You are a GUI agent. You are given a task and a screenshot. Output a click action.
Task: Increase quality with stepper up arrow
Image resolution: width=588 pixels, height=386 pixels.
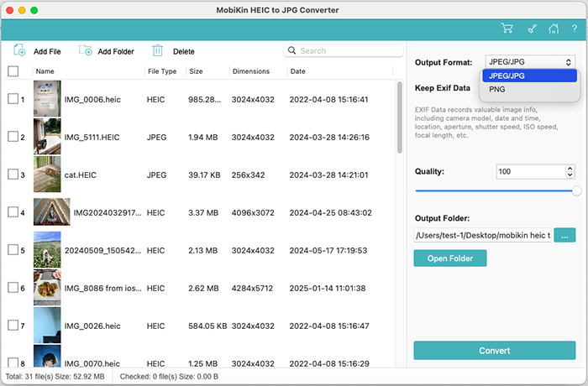pyautogui.click(x=570, y=169)
